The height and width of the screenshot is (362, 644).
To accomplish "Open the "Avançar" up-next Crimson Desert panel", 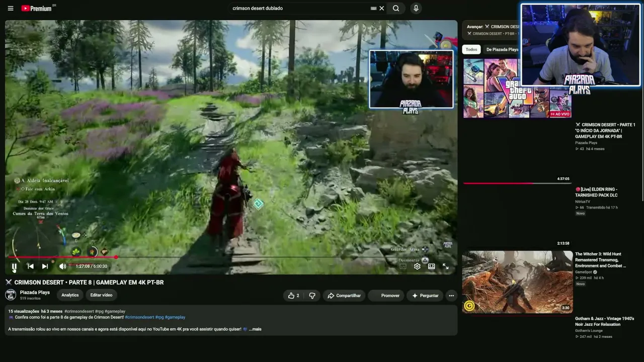I will pyautogui.click(x=491, y=30).
